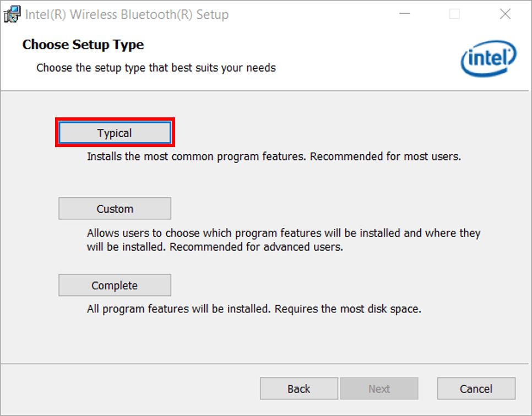Click the Complete option description text
The width and height of the screenshot is (532, 416).
coord(253,309)
